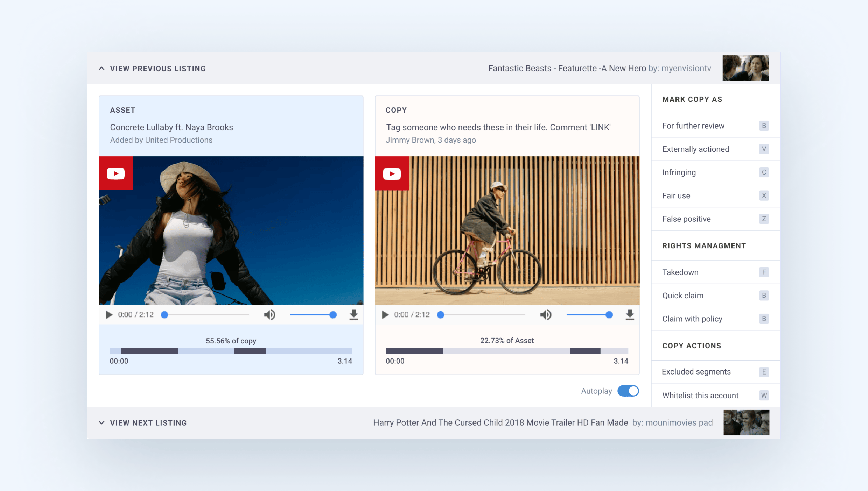Open Harry Potter Cursed Child trailer link
This screenshot has height=491, width=868.
(x=500, y=422)
